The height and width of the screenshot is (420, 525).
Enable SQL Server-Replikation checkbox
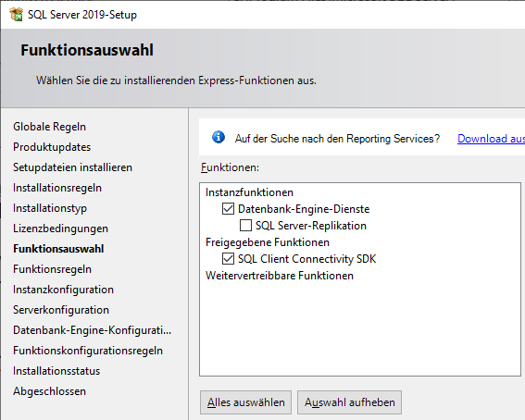tap(245, 226)
